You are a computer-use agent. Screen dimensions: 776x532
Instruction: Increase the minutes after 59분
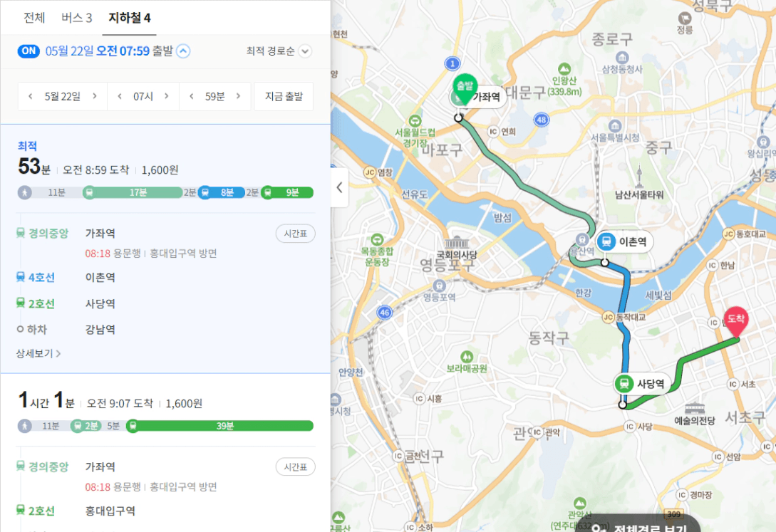tap(239, 96)
